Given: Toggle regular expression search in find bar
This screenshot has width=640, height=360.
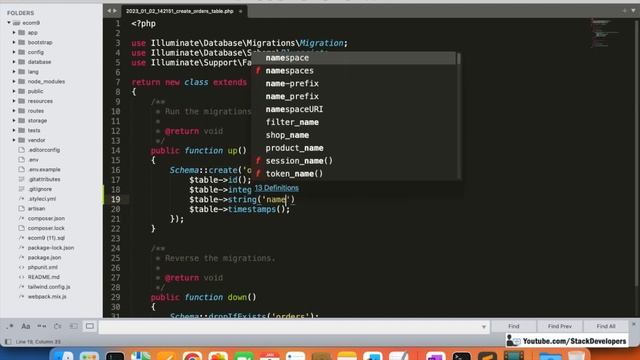Looking at the screenshot, I should pyautogui.click(x=10, y=326).
